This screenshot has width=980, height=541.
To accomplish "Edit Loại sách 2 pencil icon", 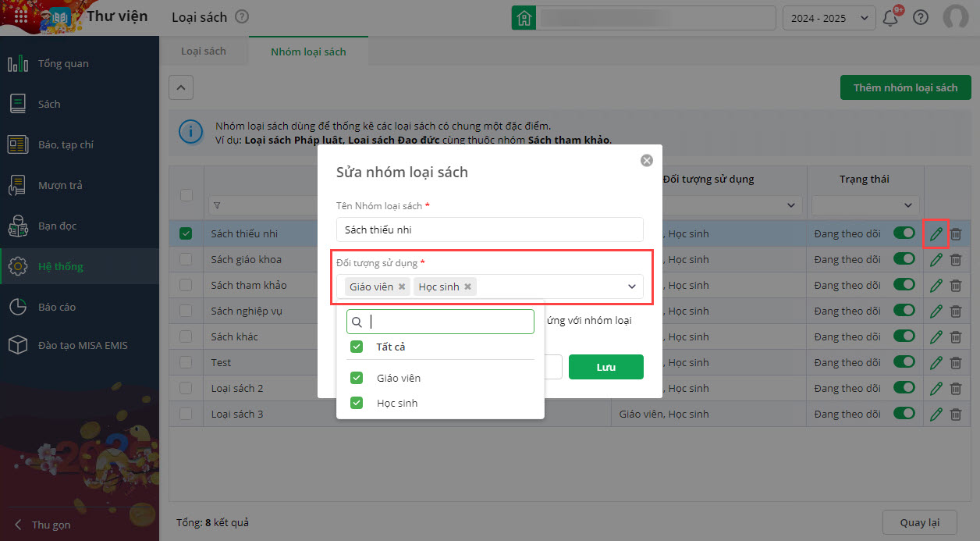I will 936,388.
